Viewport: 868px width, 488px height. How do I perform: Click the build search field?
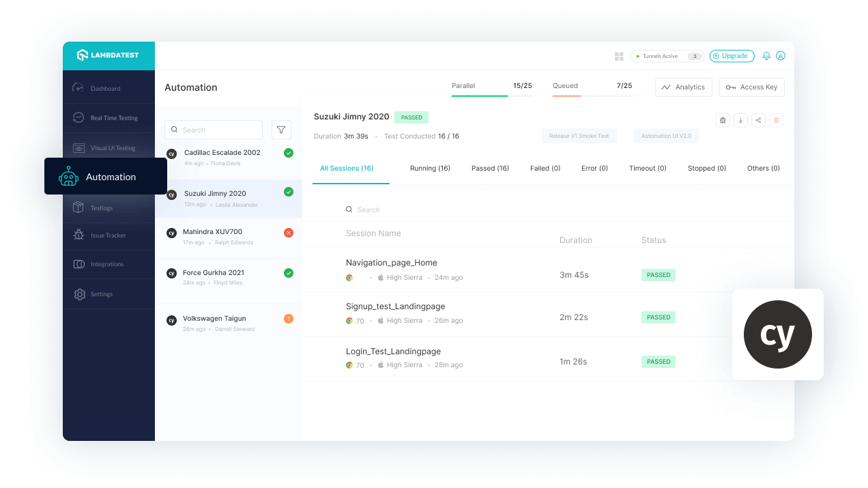click(214, 130)
